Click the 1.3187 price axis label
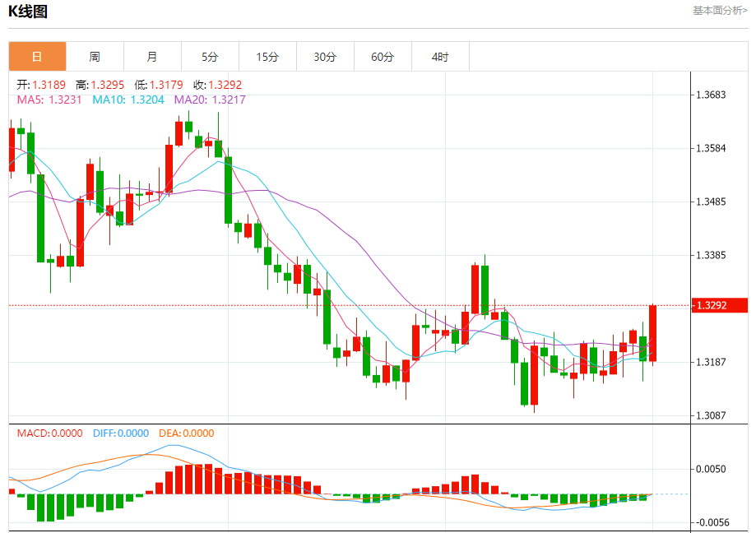The width and height of the screenshot is (756, 533). tap(711, 362)
